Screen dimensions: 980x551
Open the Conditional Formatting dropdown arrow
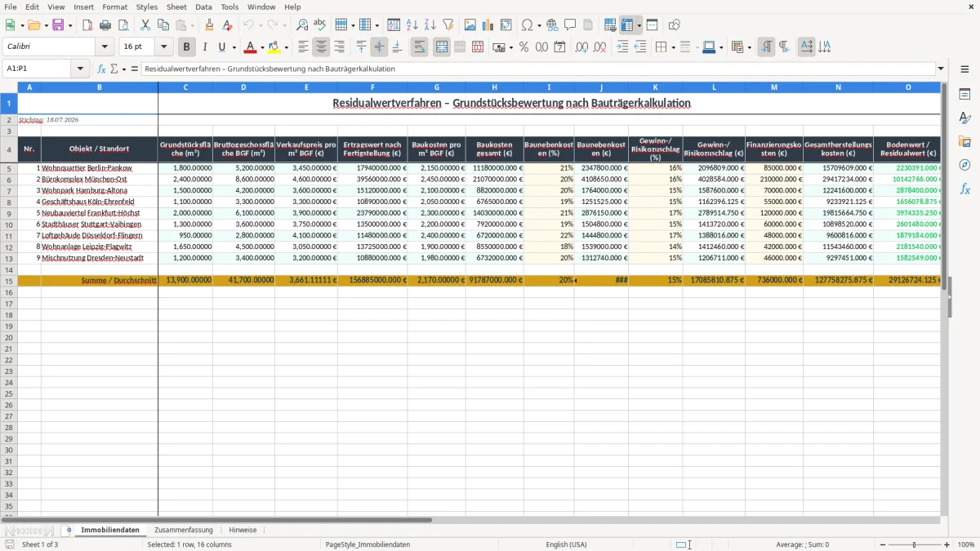pos(749,47)
